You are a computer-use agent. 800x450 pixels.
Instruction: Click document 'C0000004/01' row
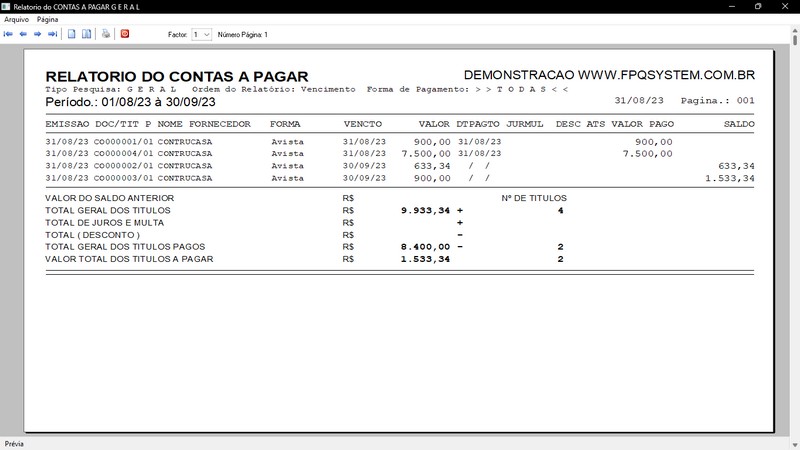(x=123, y=154)
